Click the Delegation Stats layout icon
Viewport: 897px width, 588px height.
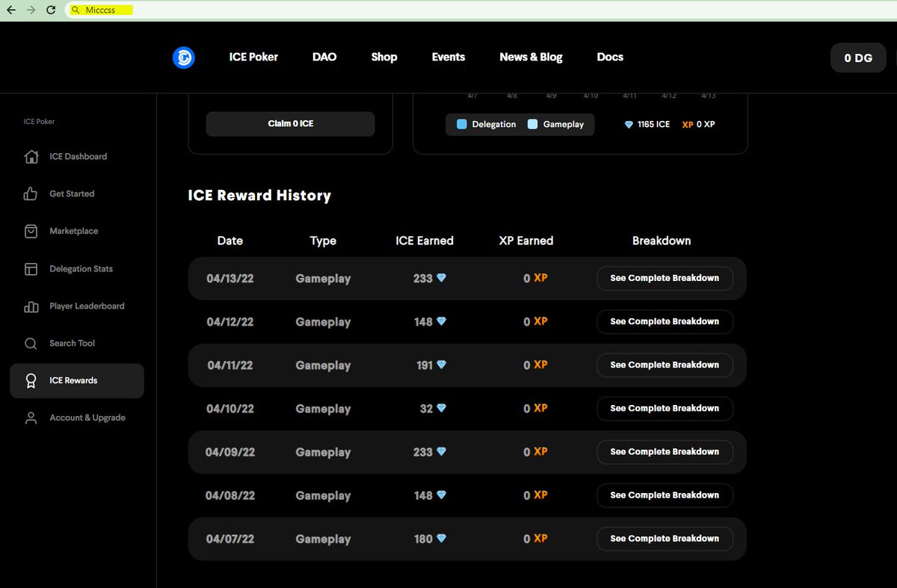[31, 268]
